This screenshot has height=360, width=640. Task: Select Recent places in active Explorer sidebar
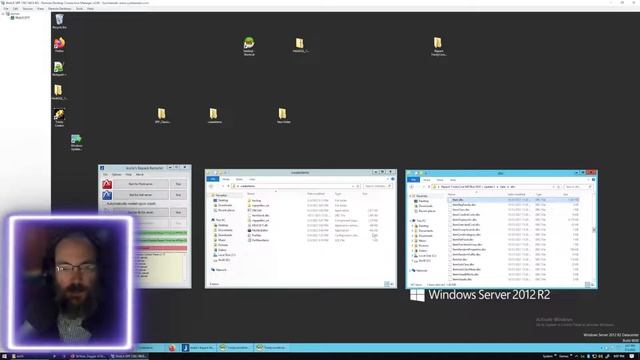pos(427,211)
